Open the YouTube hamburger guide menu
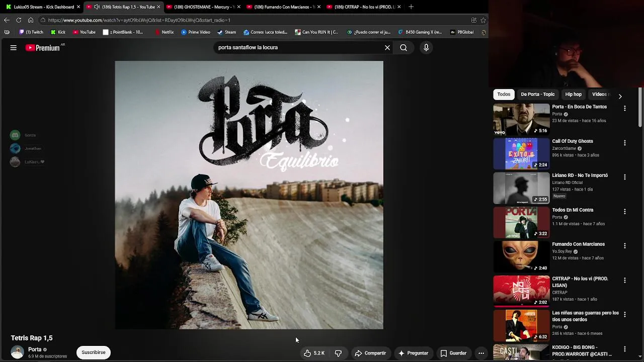This screenshot has width=644, height=362. [14, 48]
